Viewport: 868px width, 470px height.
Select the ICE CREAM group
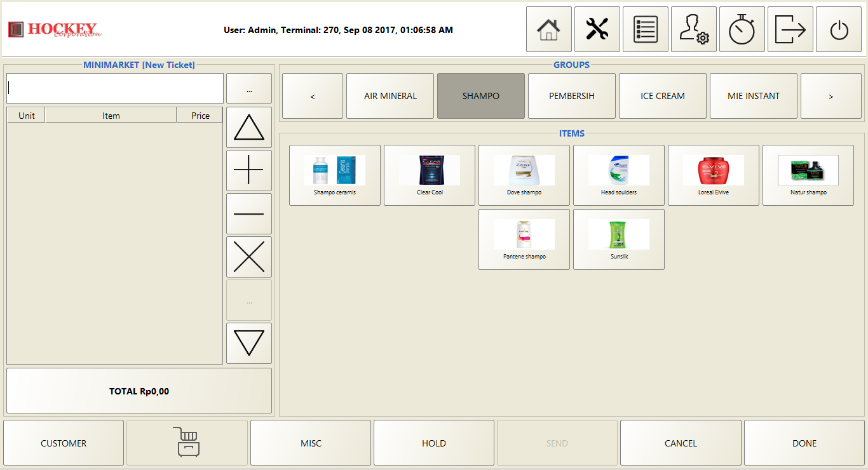[663, 96]
